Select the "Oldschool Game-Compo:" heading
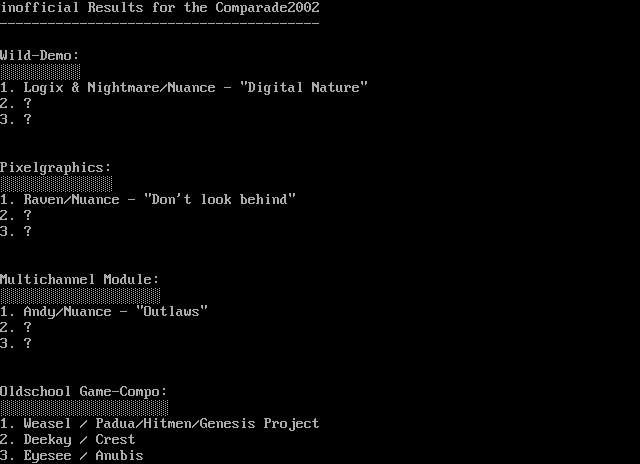Screen dimensions: 640x464 point(84,391)
